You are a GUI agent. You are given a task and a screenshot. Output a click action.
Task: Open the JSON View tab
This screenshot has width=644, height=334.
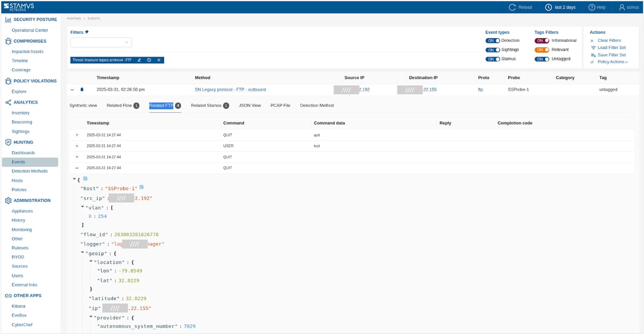(250, 106)
